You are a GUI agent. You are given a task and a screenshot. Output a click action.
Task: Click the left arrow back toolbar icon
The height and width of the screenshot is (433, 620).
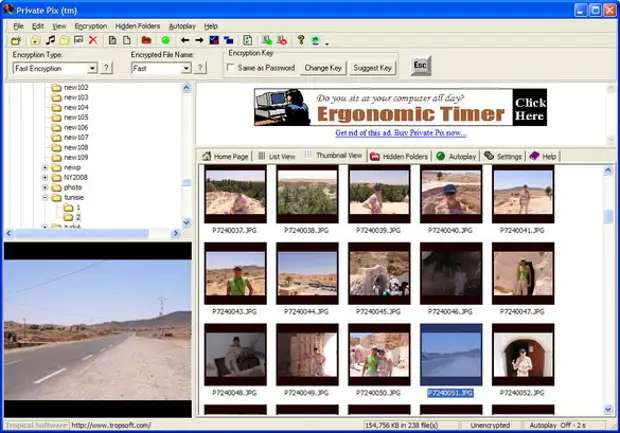coord(185,41)
